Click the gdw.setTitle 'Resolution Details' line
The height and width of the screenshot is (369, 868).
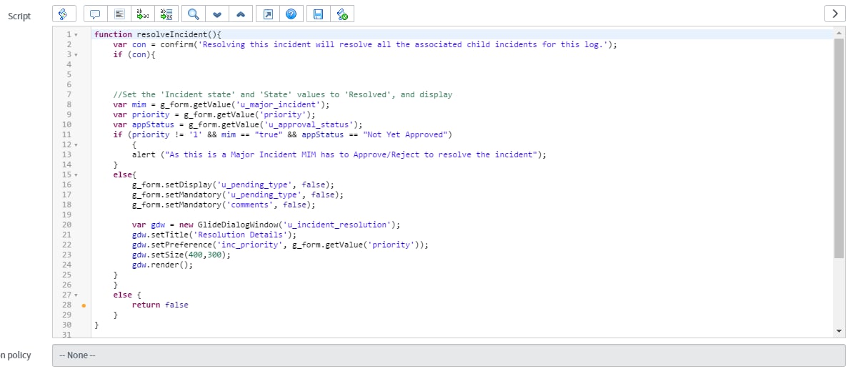pyautogui.click(x=214, y=235)
